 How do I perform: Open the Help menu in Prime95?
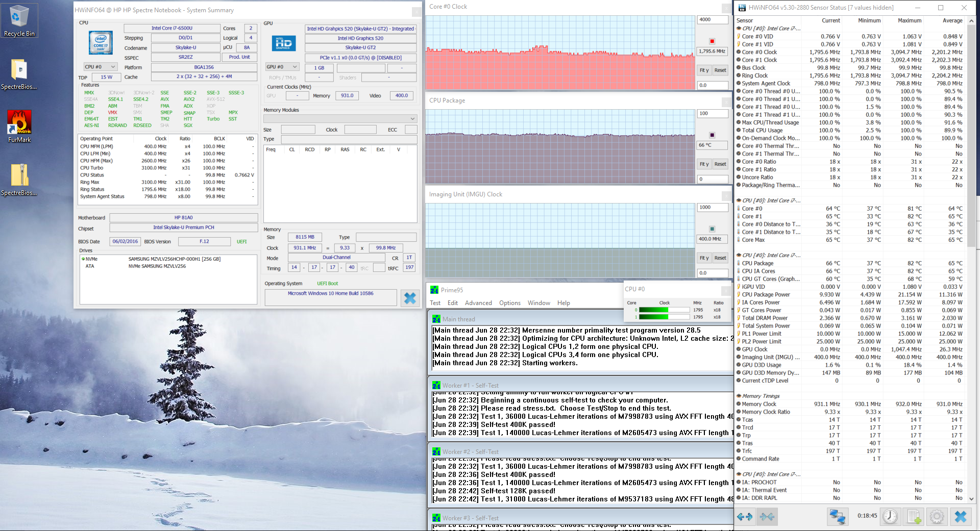pos(563,303)
